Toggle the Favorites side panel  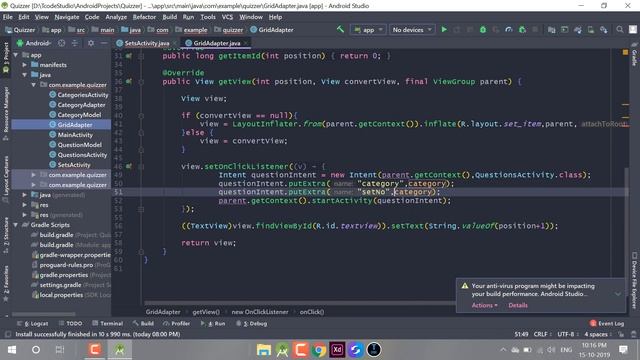[6, 284]
